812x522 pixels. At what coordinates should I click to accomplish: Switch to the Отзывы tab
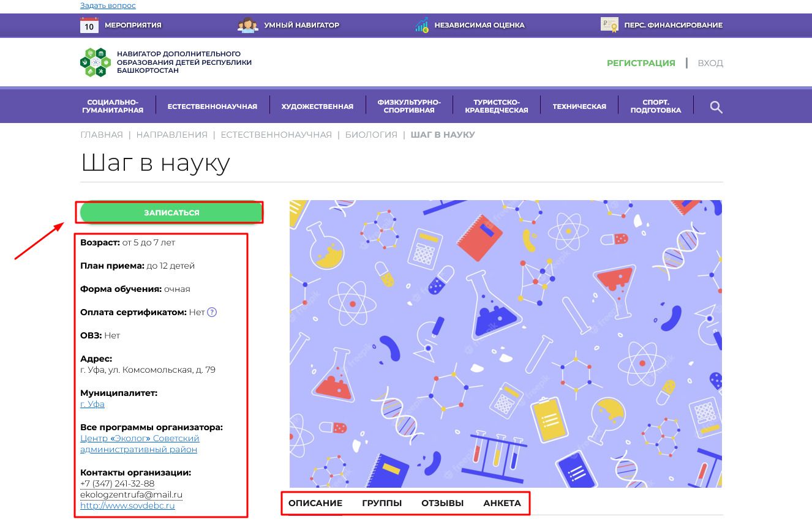tap(442, 503)
